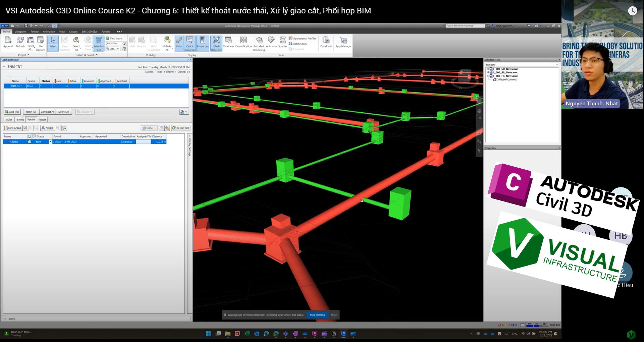Open Microsoft Teams from the taskbar
Image resolution: width=644 pixels, height=342 pixels.
(x=286, y=334)
